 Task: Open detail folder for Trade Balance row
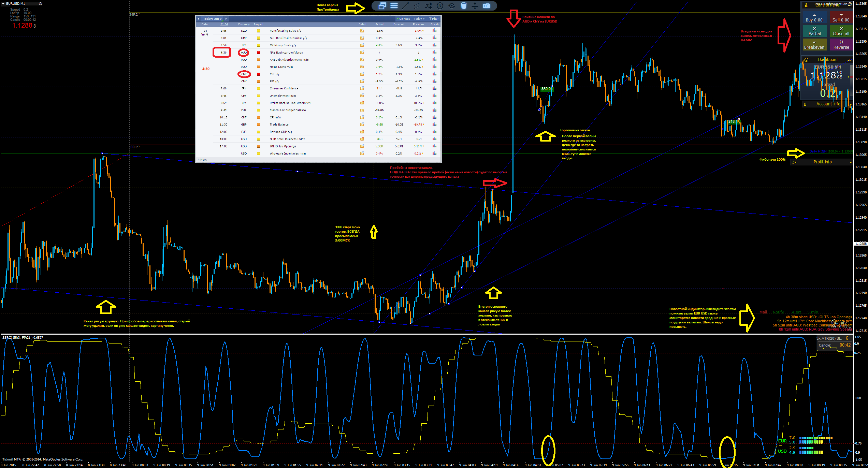pos(362,125)
